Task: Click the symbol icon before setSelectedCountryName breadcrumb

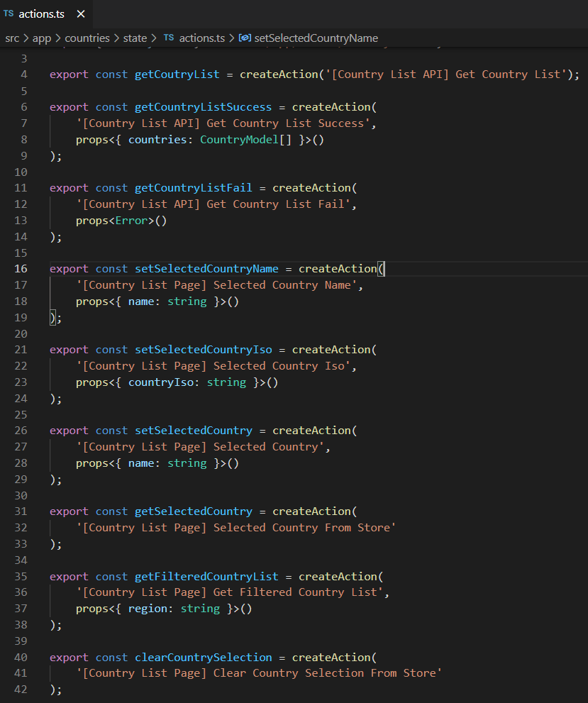Action: (245, 38)
